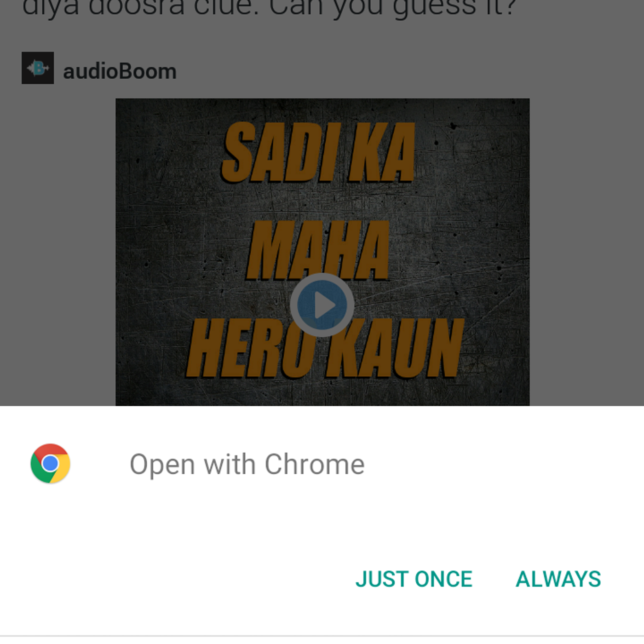Image resolution: width=644 pixels, height=644 pixels.
Task: Dismiss dialog by tapping dimmed area left of artwork
Action: pyautogui.click(x=57, y=252)
